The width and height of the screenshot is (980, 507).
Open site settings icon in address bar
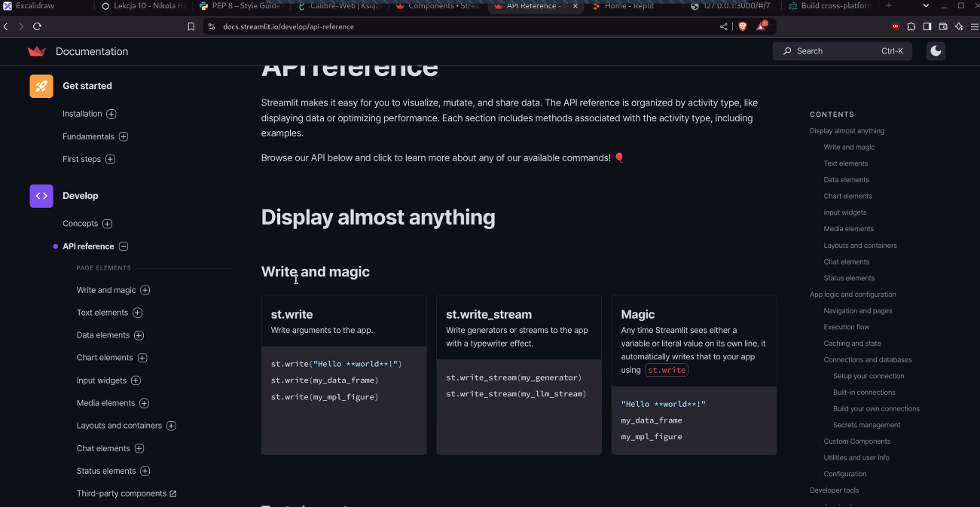(x=212, y=26)
